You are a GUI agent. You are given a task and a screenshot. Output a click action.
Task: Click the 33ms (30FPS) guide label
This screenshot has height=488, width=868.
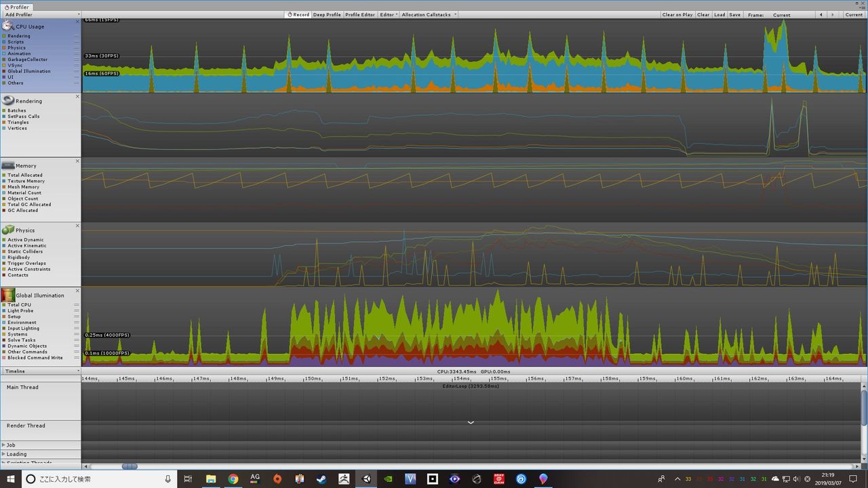click(x=102, y=56)
